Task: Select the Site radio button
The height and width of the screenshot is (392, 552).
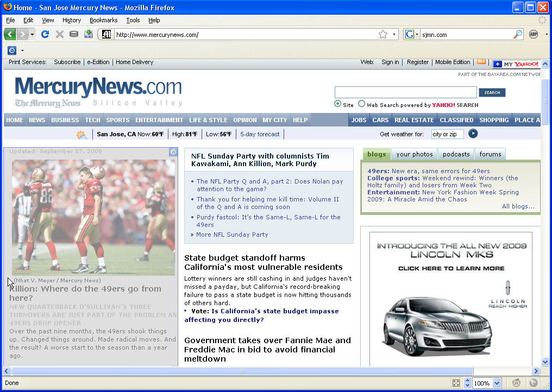Action: pyautogui.click(x=337, y=104)
